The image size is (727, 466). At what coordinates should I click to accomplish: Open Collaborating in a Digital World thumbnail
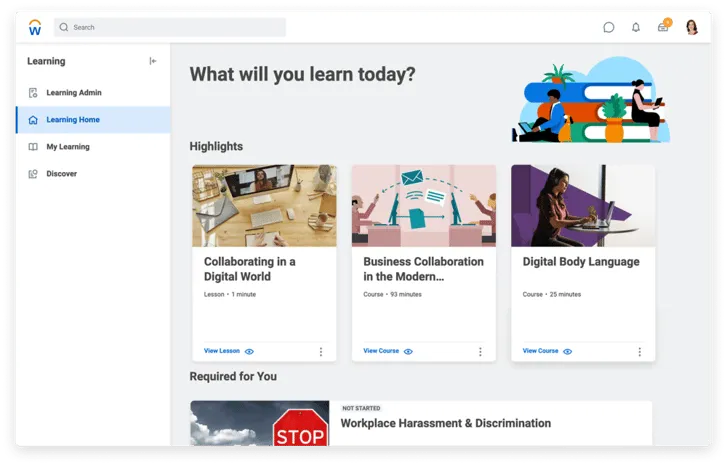tap(264, 205)
